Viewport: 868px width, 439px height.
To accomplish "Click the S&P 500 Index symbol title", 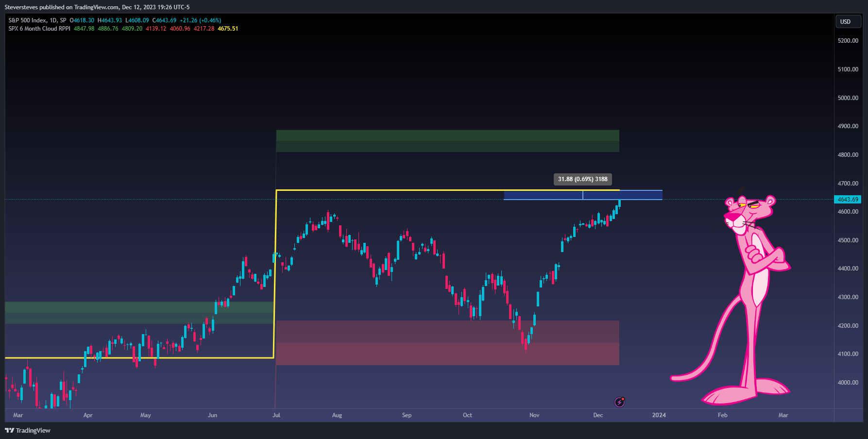I will point(37,20).
